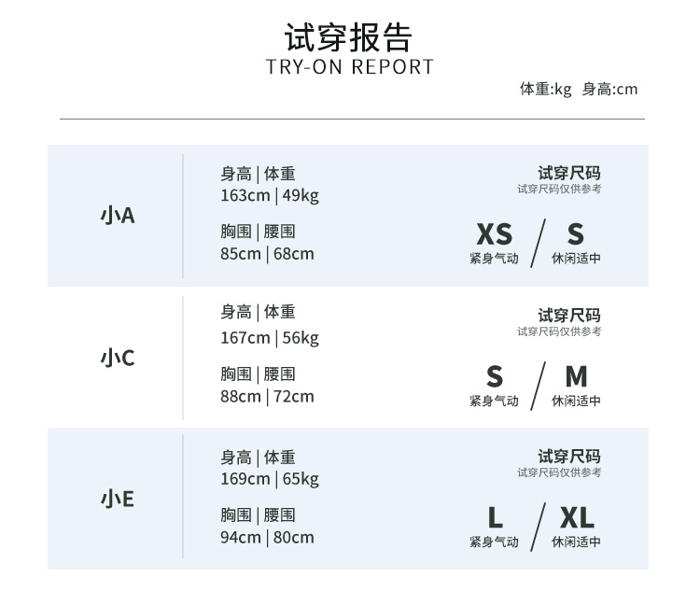Image resolution: width=700 pixels, height=592 pixels.
Task: Select the 体重:kg unit label
Action: click(545, 90)
